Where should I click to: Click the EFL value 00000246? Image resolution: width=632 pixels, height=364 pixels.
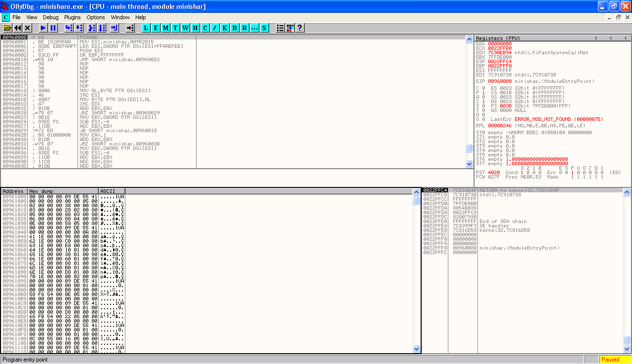tap(500, 126)
